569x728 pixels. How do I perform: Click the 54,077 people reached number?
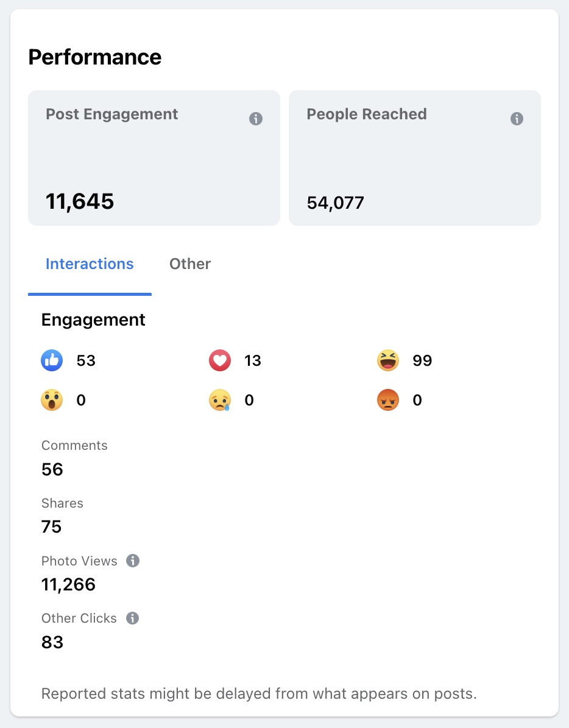pyautogui.click(x=336, y=203)
